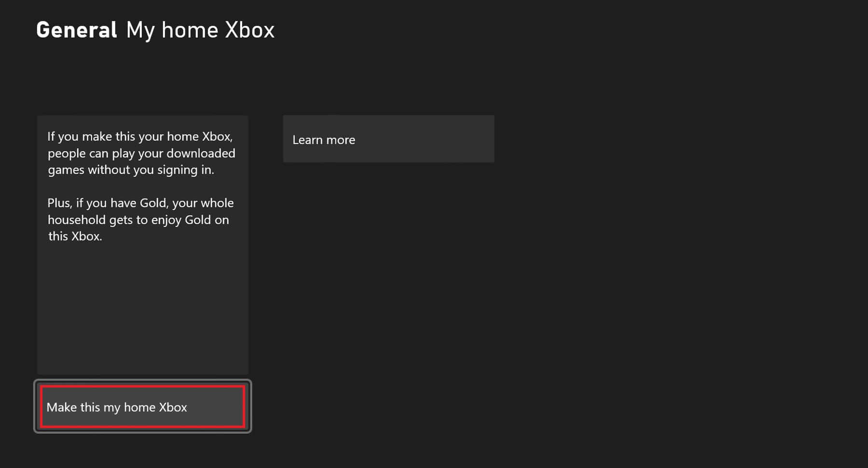Click the 'If you make this your home Xbox' paragraph
The image size is (868, 468).
click(141, 153)
